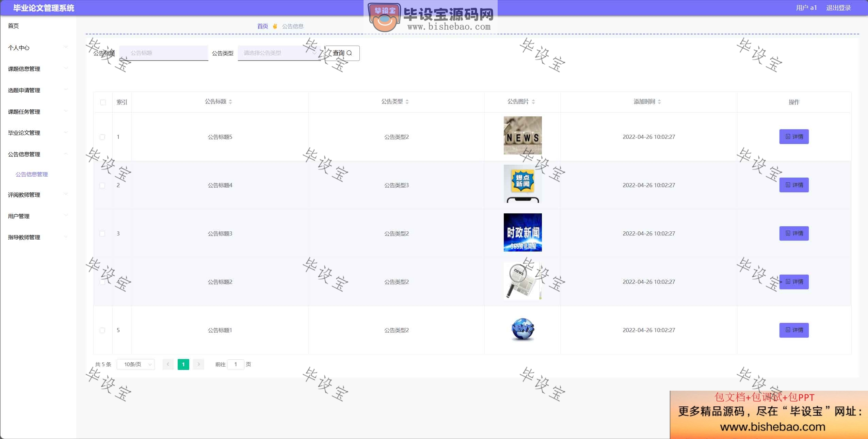The height and width of the screenshot is (439, 868).
Task: Click the 查询 search button
Action: (x=342, y=53)
